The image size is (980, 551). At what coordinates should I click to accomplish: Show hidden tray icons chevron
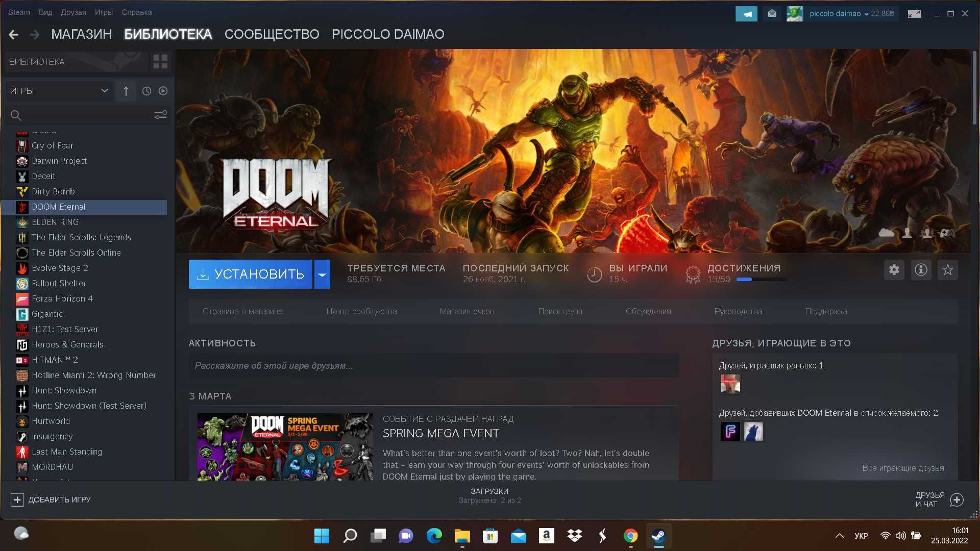pyautogui.click(x=839, y=536)
